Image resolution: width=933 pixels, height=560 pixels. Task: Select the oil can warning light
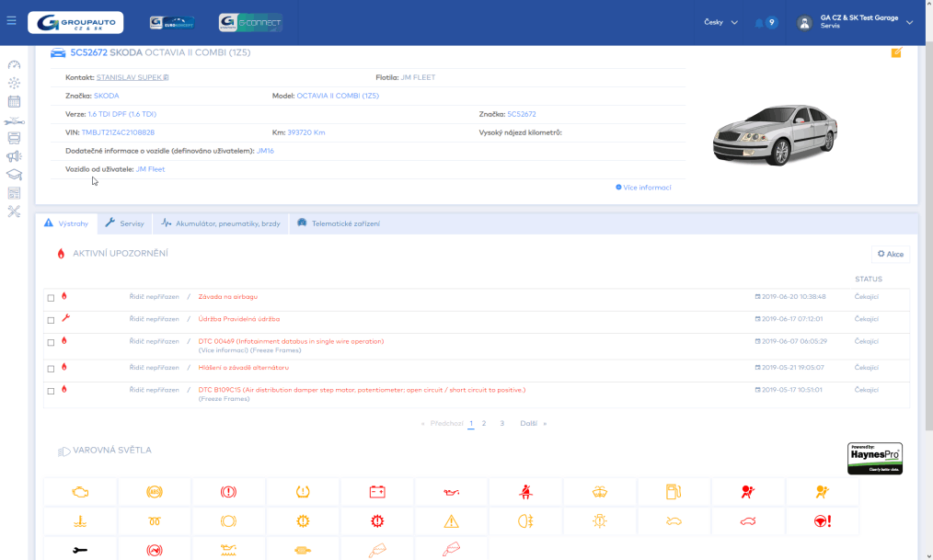pos(451,492)
